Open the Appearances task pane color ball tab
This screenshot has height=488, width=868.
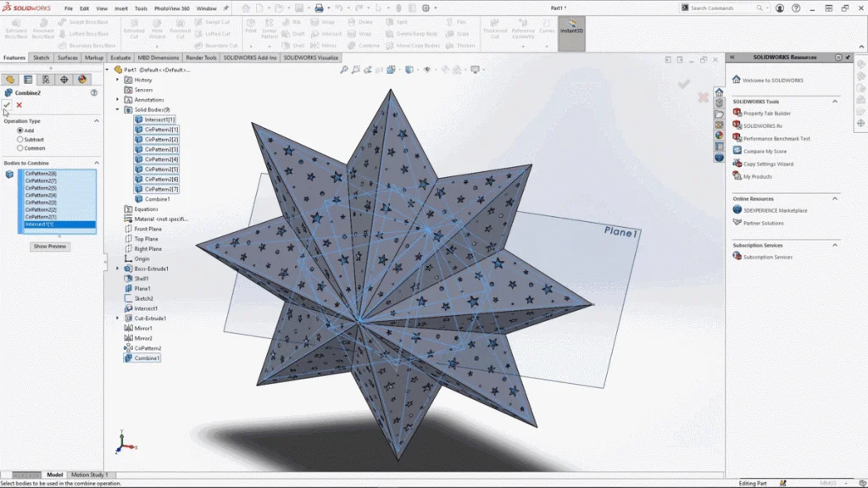tap(719, 136)
